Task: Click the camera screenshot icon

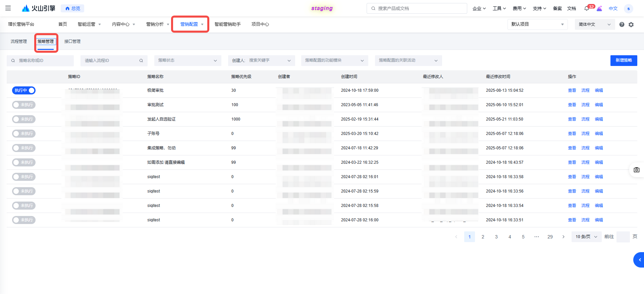Action: pyautogui.click(x=636, y=170)
